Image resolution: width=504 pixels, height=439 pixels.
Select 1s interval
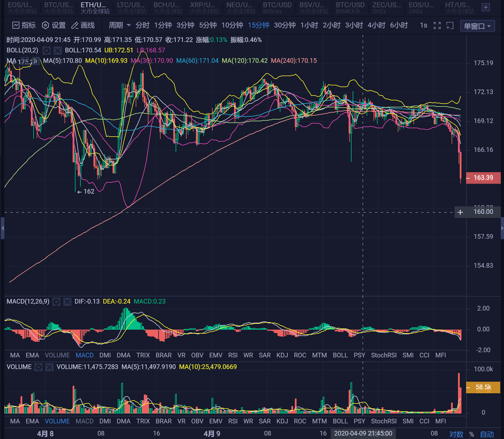[424, 25]
